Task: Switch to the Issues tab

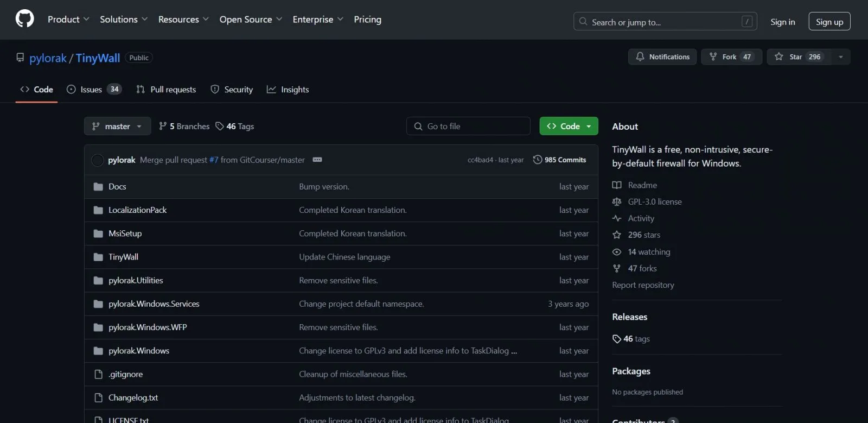Action: tap(94, 90)
